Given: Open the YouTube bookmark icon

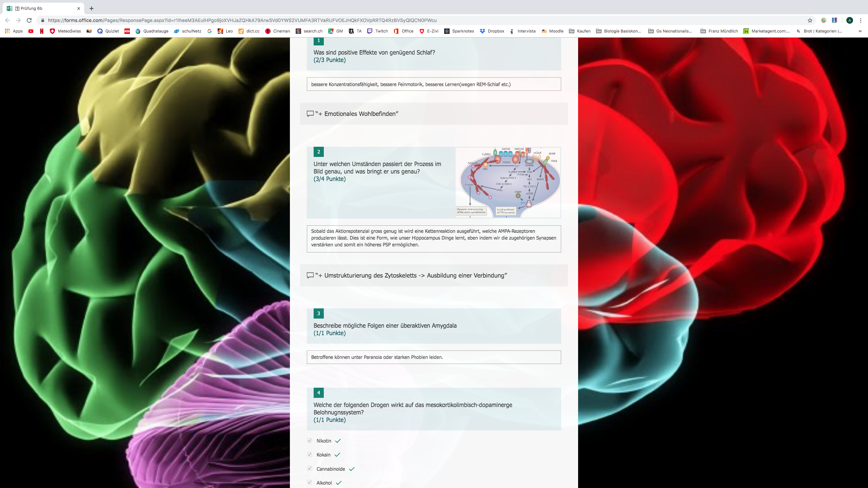Looking at the screenshot, I should 31,31.
